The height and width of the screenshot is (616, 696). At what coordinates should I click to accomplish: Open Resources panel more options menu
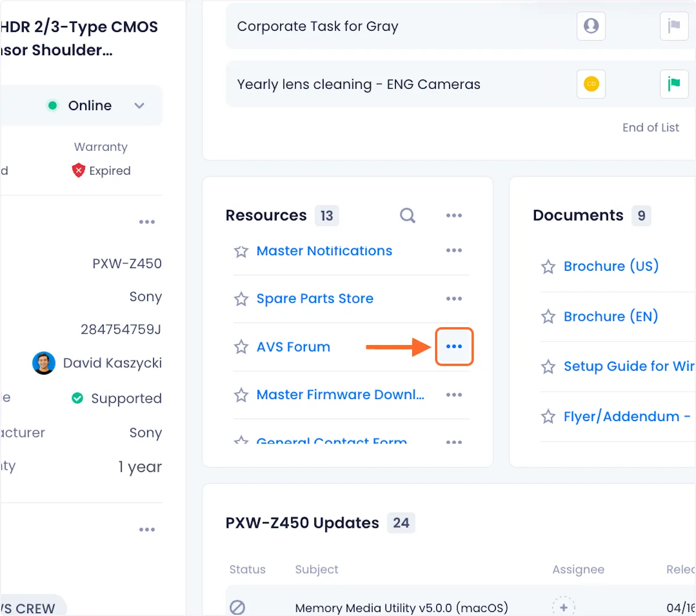coord(454,215)
